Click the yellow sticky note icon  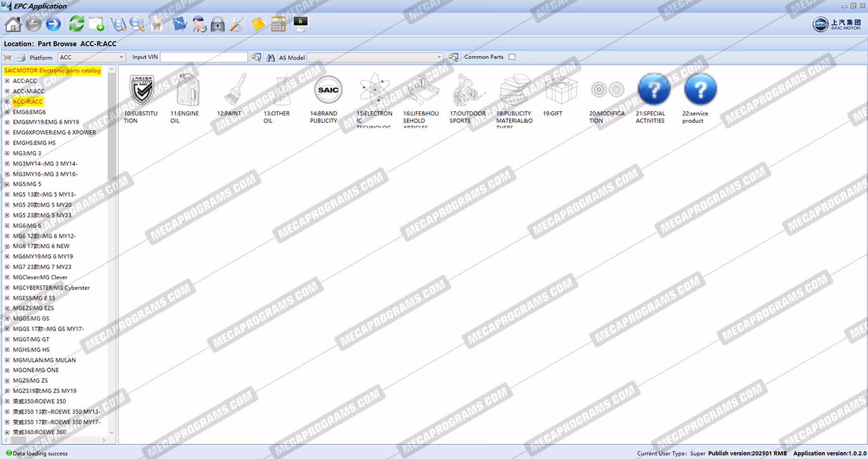coord(258,24)
